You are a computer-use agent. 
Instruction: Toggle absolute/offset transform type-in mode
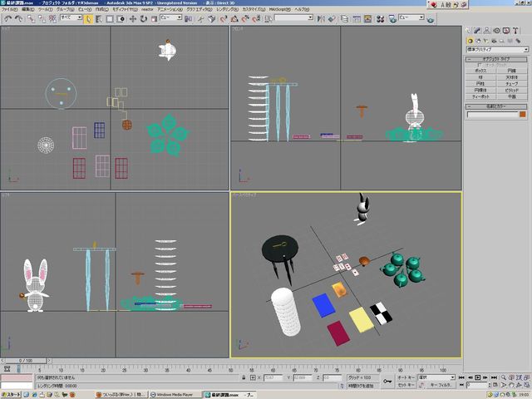pyautogui.click(x=253, y=377)
